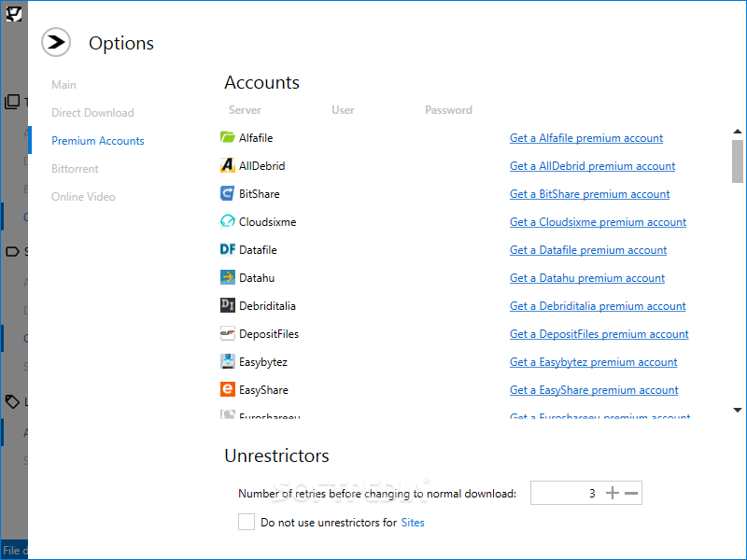Open the Main options section
The width and height of the screenshot is (747, 560).
click(x=63, y=85)
